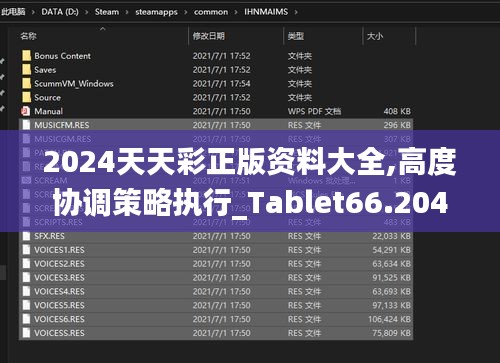
Task: Select the VOICES6.RES file row
Action: [216, 319]
